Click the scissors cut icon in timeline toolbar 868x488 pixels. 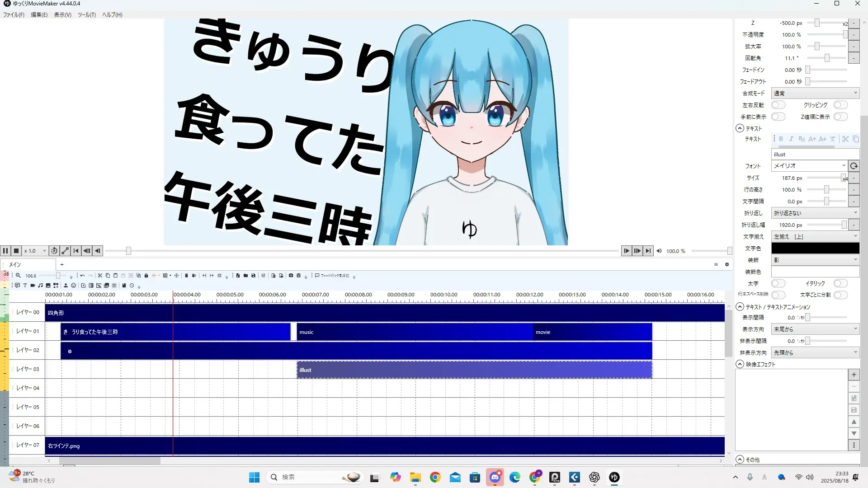pos(100,276)
